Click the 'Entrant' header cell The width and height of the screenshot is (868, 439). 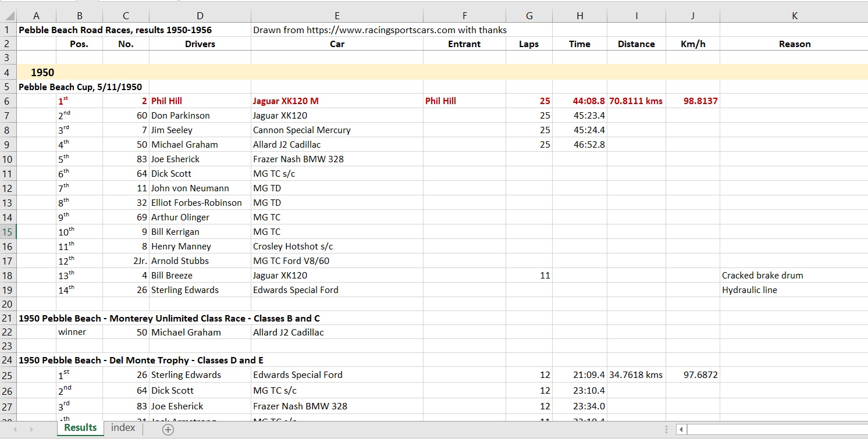pyautogui.click(x=464, y=44)
